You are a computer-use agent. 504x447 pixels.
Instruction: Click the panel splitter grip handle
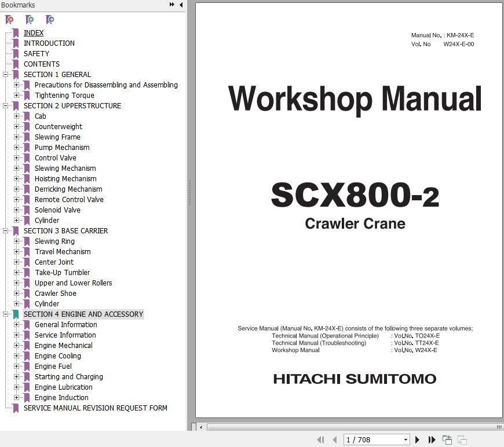click(190, 192)
